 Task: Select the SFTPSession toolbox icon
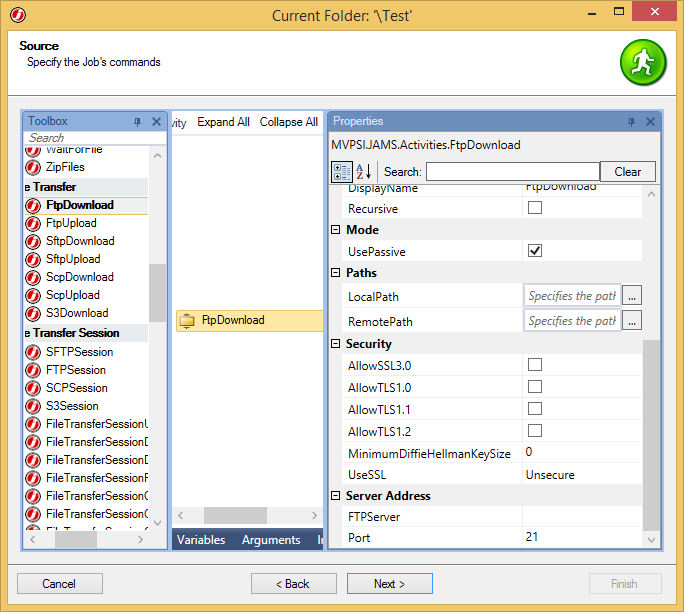[33, 352]
